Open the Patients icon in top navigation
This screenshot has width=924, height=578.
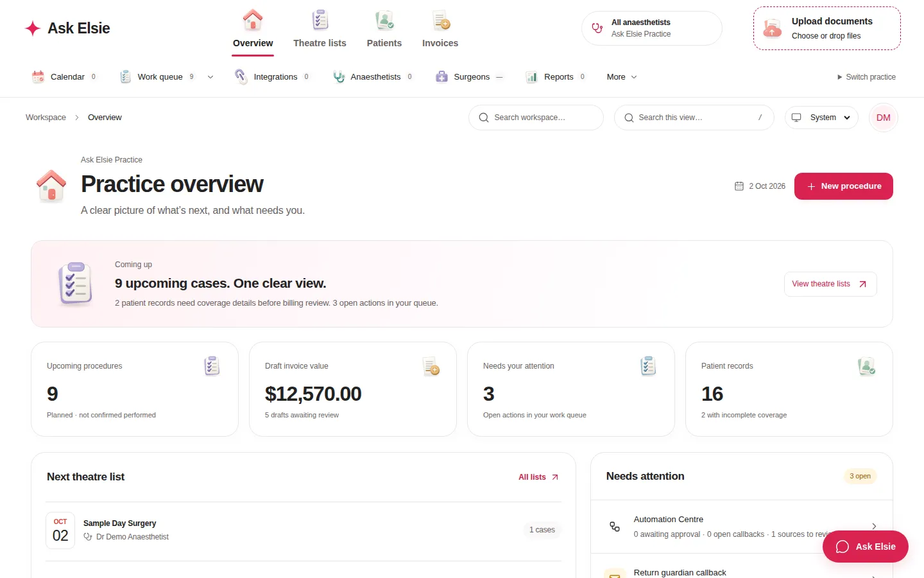pos(384,21)
